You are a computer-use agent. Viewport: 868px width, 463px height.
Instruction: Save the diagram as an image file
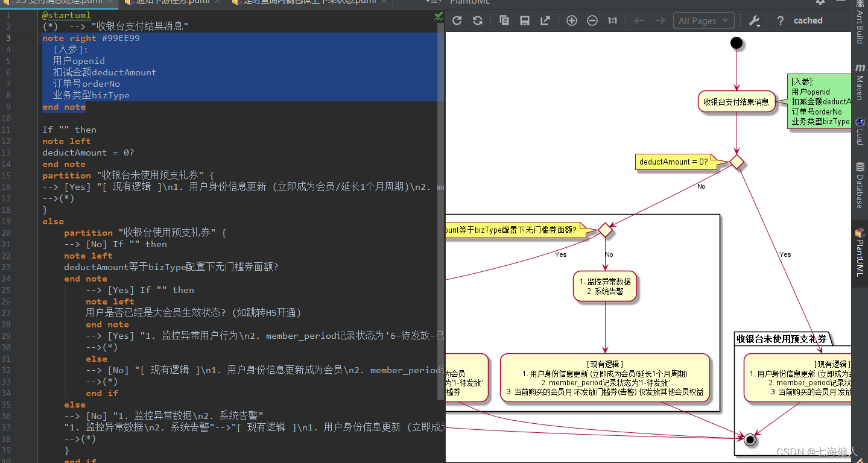click(x=524, y=20)
